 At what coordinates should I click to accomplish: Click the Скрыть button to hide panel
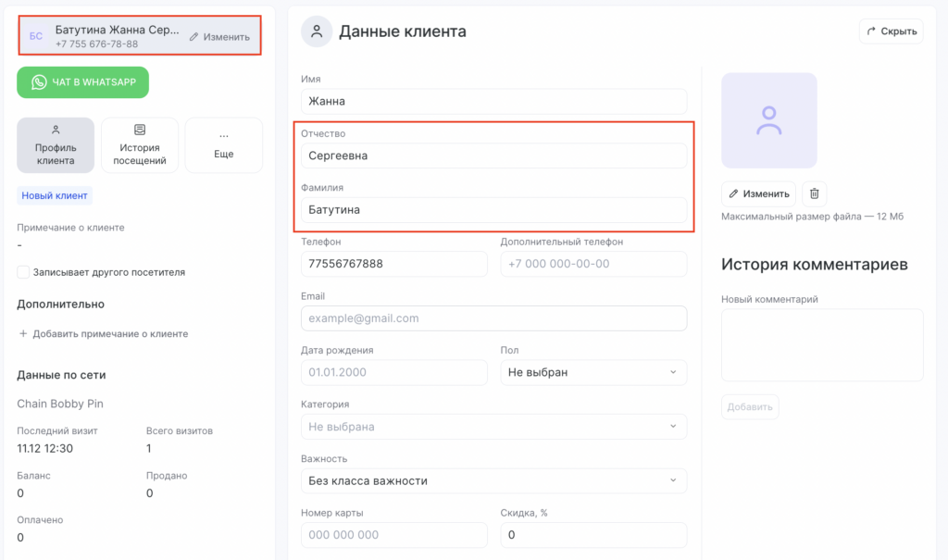(891, 31)
